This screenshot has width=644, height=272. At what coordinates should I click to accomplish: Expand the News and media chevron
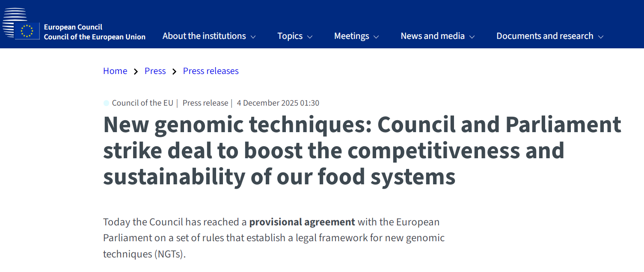[472, 37]
